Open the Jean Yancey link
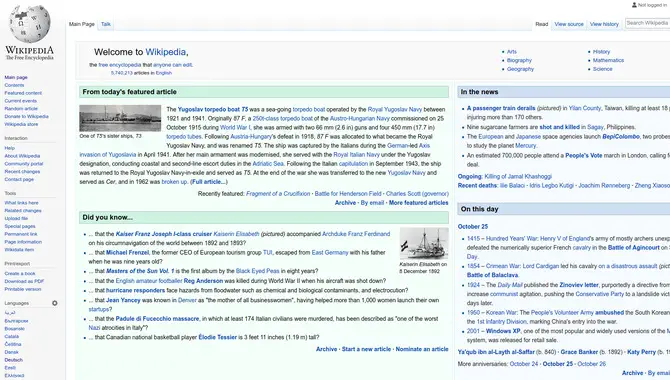670x380 pixels. tap(123, 300)
